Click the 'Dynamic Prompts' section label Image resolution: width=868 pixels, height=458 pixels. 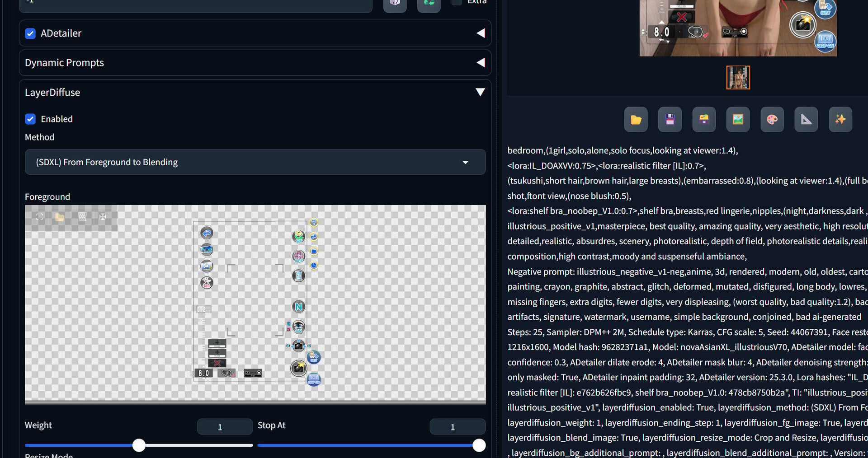pos(64,63)
